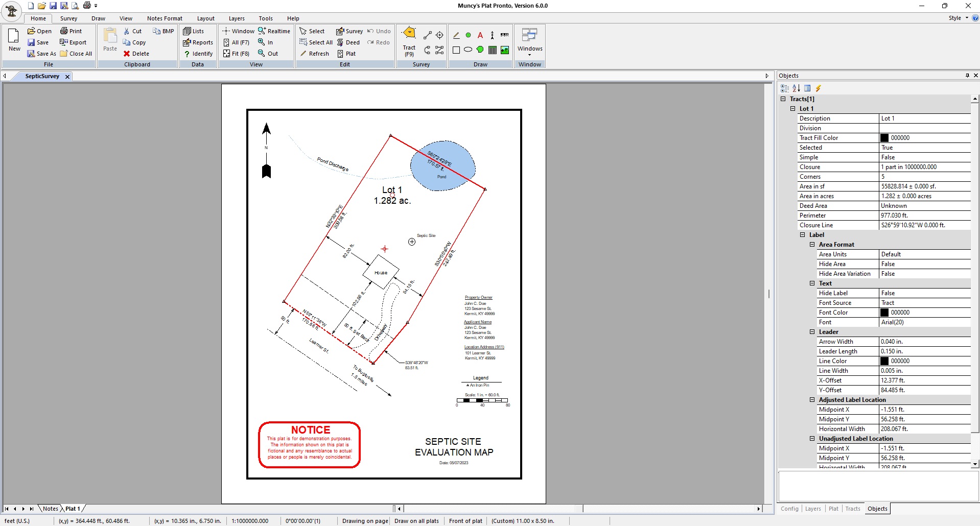Click the Copy button

134,42
